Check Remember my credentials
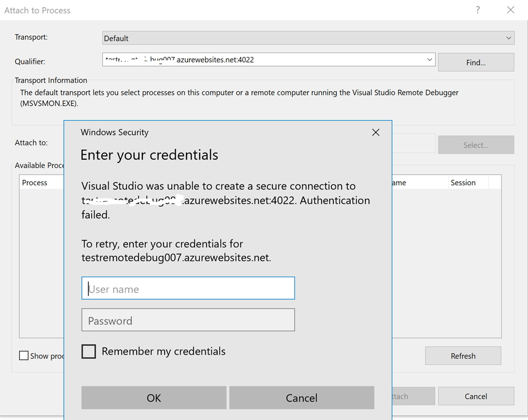Viewport: 528px width, 420px height. point(89,351)
